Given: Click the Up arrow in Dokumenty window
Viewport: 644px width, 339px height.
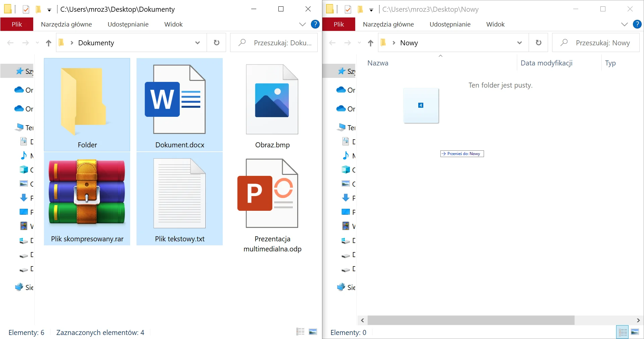Looking at the screenshot, I should [x=49, y=43].
